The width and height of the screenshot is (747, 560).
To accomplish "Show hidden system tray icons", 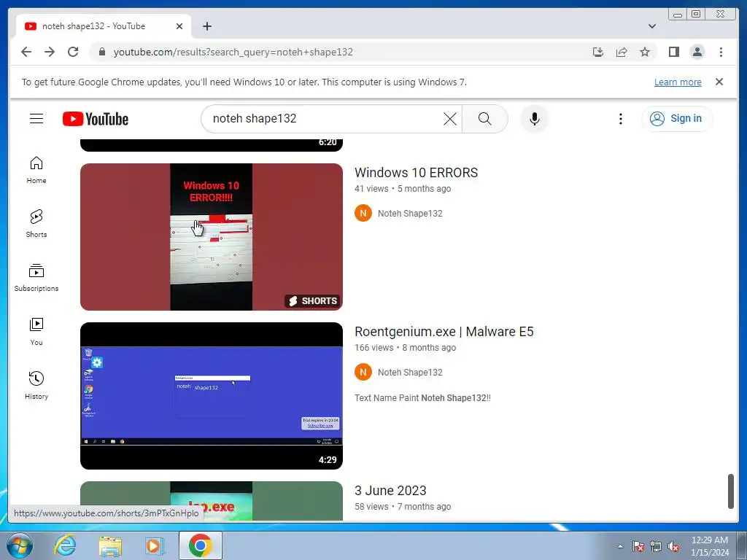I will [620, 546].
